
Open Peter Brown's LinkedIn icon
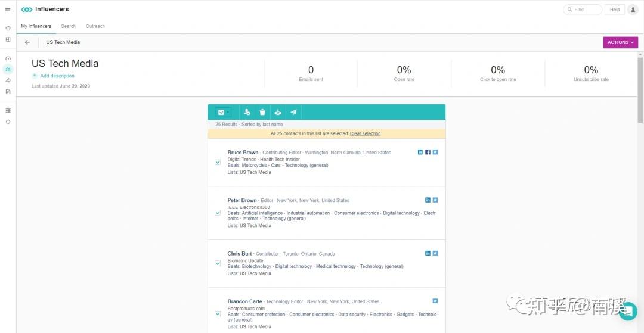(x=428, y=200)
